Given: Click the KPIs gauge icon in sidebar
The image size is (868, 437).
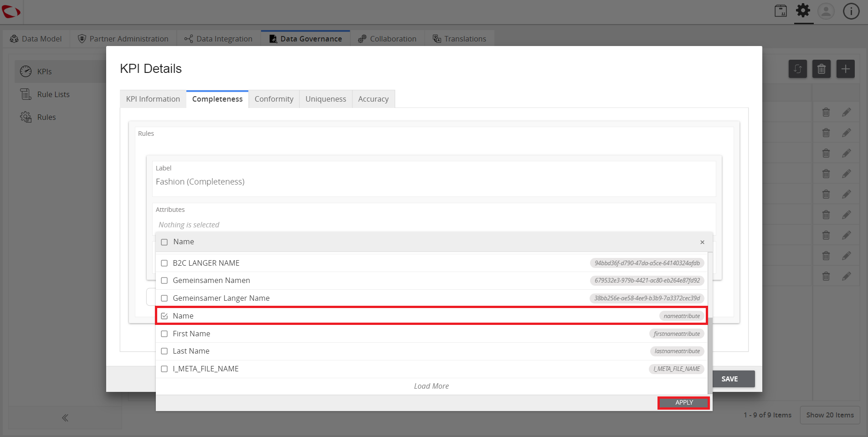Looking at the screenshot, I should pyautogui.click(x=26, y=71).
